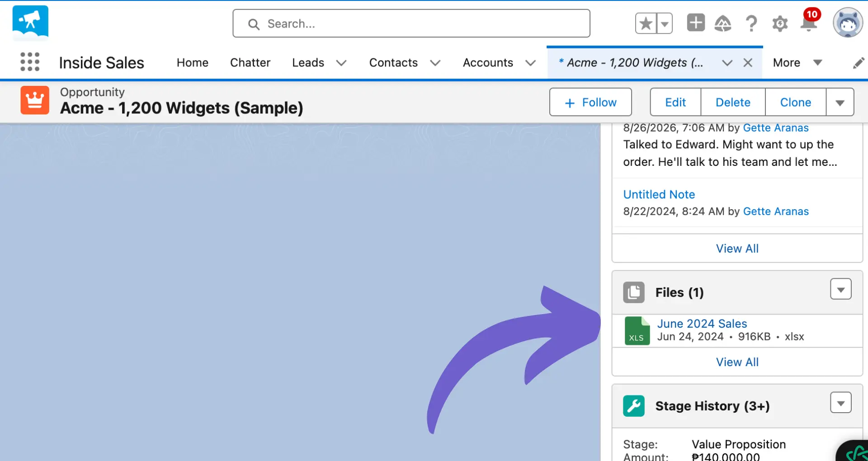This screenshot has width=868, height=461.
Task: Open the Stage History panel dropdown arrow
Action: click(841, 403)
